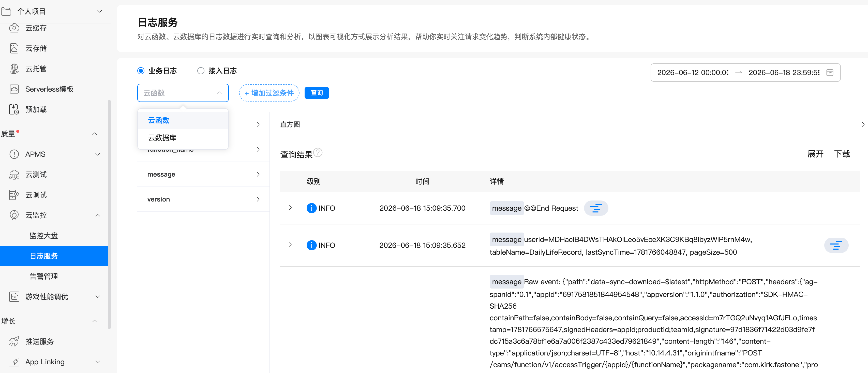
Task: Click the end date 2026-06-18 field
Action: click(x=784, y=73)
